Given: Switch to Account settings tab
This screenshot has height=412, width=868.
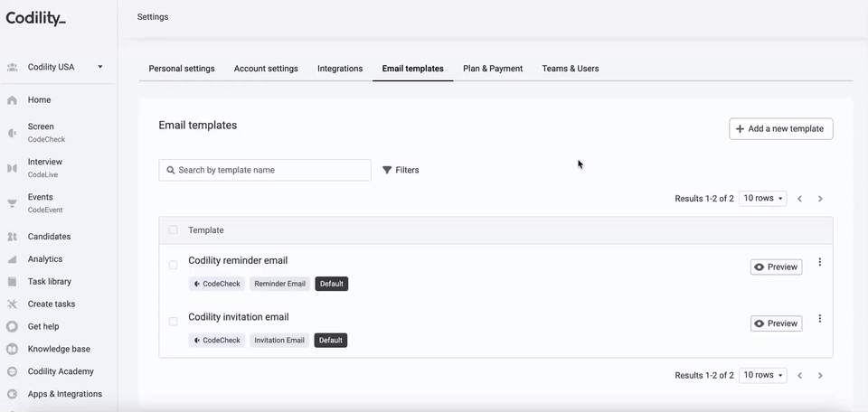Looking at the screenshot, I should coord(266,69).
